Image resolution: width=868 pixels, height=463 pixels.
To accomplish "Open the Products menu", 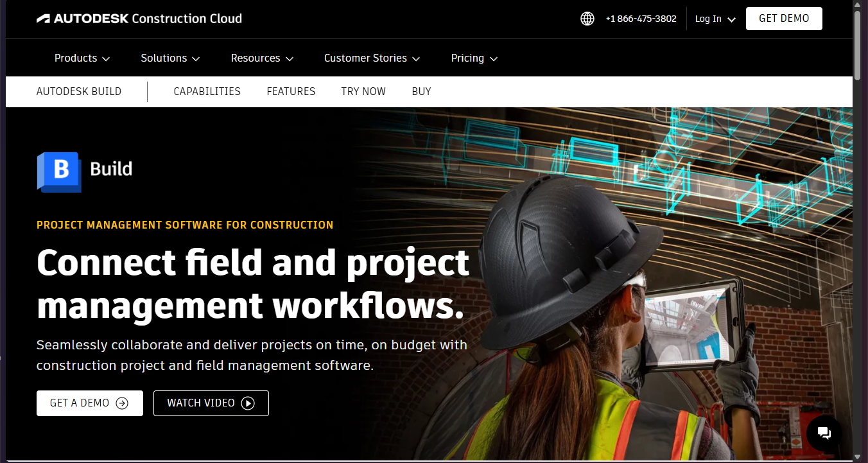I will [x=82, y=58].
